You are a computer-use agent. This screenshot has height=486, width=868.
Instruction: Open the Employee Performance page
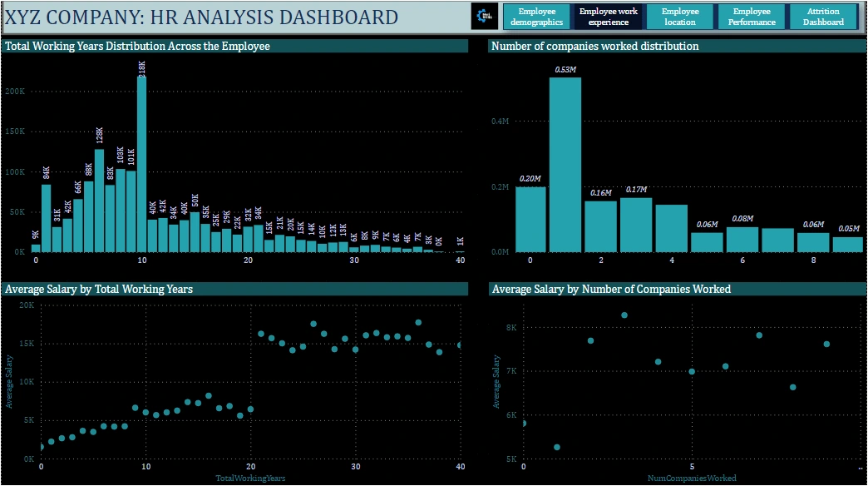752,17
